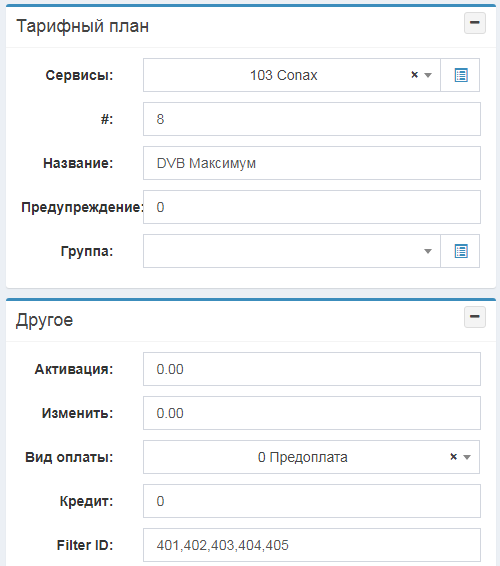Open the 0 Предоплата payment type box

pyautogui.click(x=311, y=457)
